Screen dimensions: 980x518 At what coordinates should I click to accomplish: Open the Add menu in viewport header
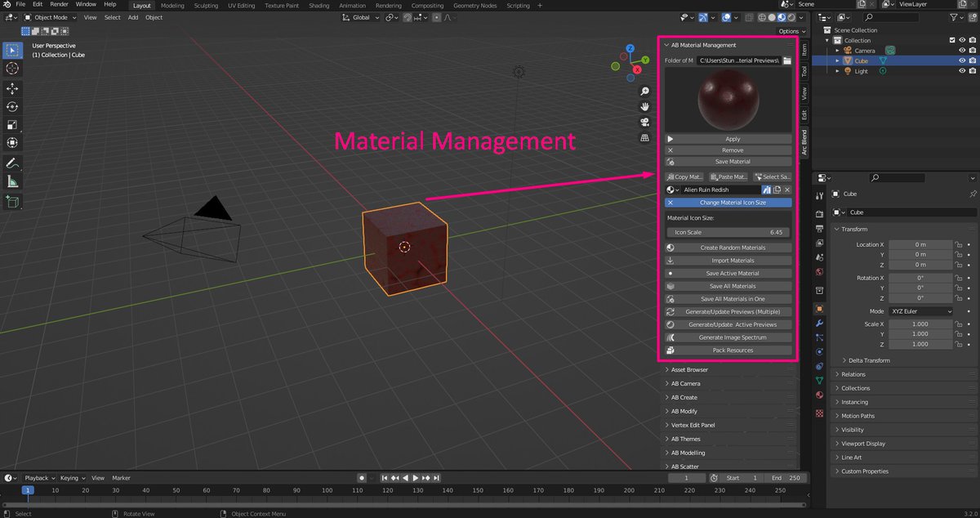[133, 17]
